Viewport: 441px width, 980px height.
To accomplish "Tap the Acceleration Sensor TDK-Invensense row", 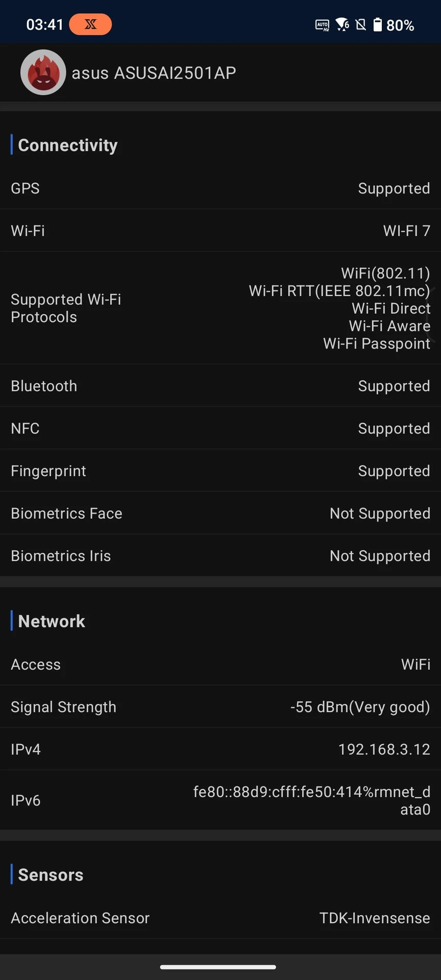I will click(220, 918).
